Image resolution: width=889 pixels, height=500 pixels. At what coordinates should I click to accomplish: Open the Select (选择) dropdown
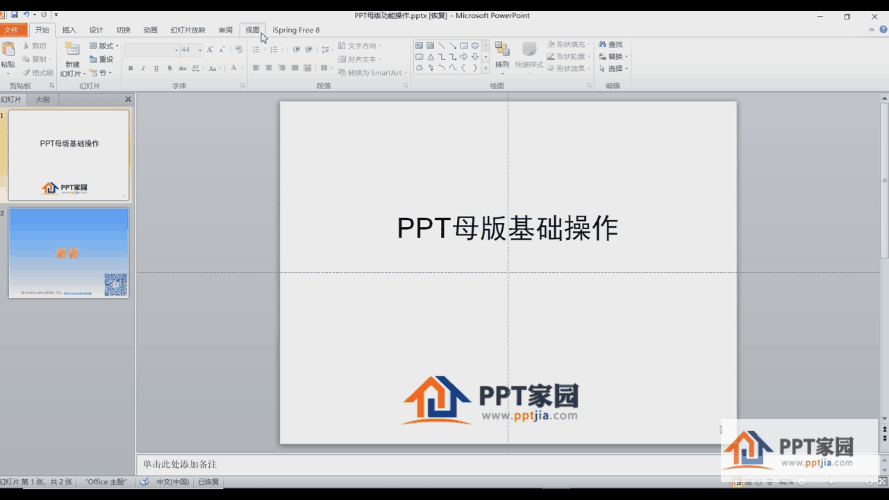[613, 69]
